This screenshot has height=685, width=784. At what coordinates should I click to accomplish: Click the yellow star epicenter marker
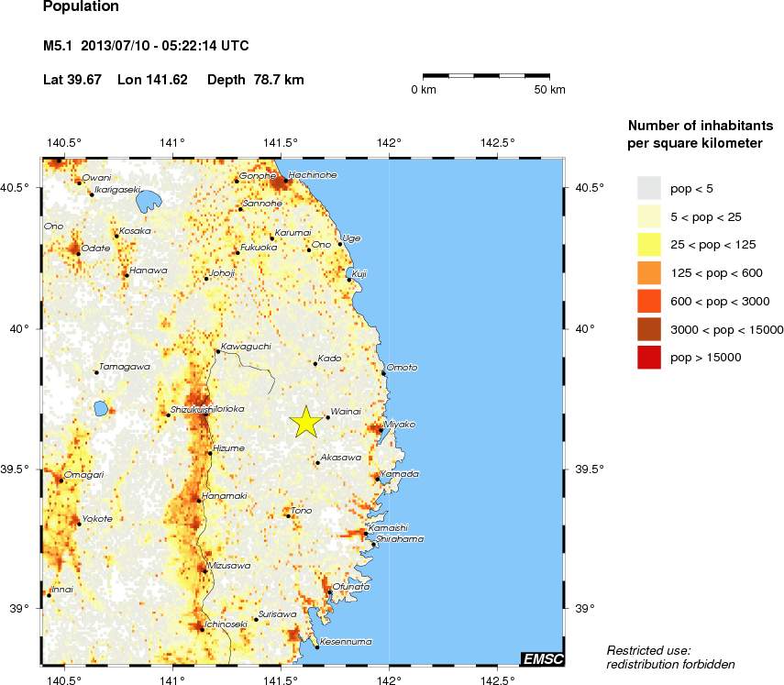pyautogui.click(x=306, y=421)
